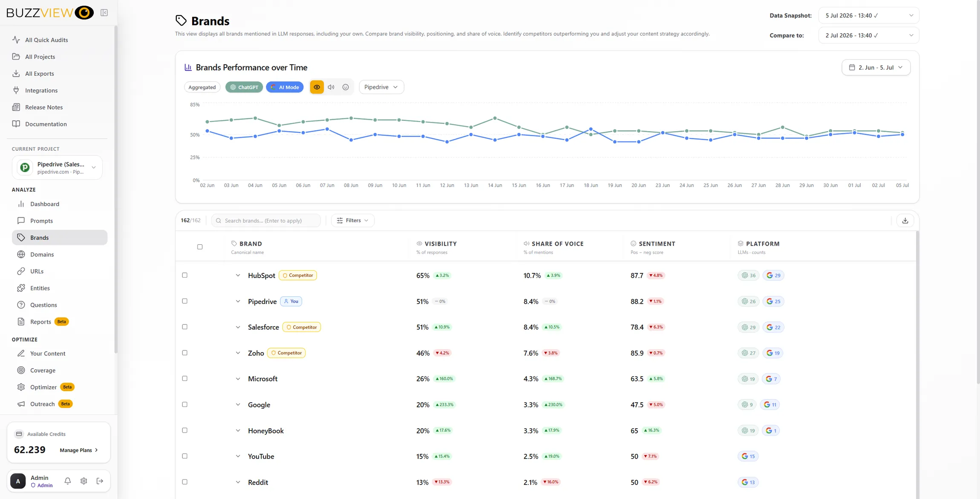Select the visibility eye metric icon
The width and height of the screenshot is (980, 499).
tap(317, 87)
